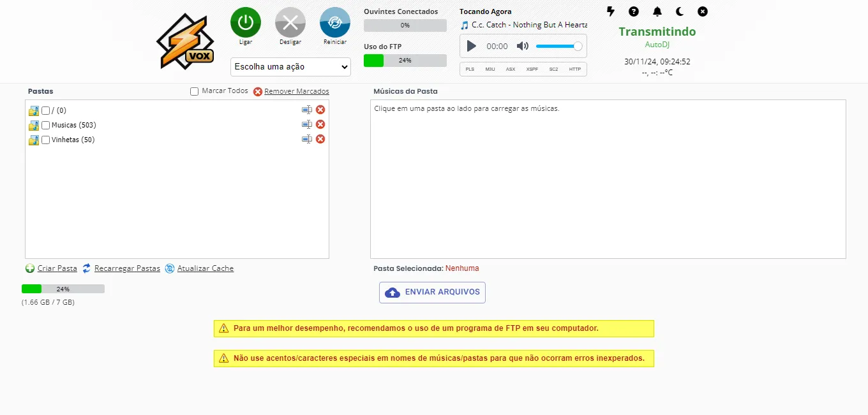868x415 pixels.
Task: Click the green Ligar power icon
Action: [x=245, y=22]
